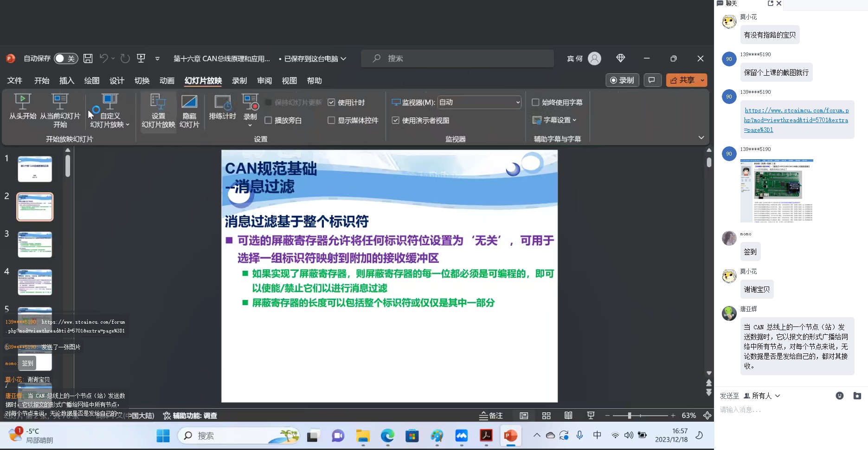
Task: Open Microsoft Edge from taskbar
Action: point(387,436)
